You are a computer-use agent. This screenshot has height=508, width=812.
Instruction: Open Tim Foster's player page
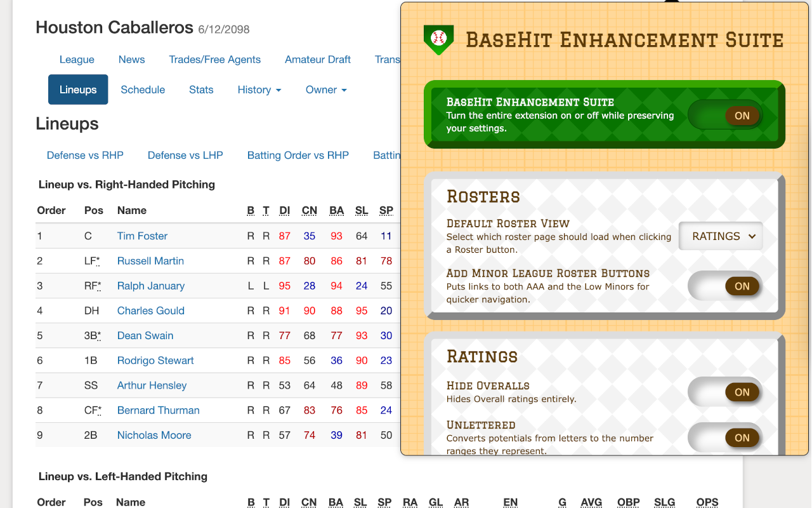tap(142, 236)
